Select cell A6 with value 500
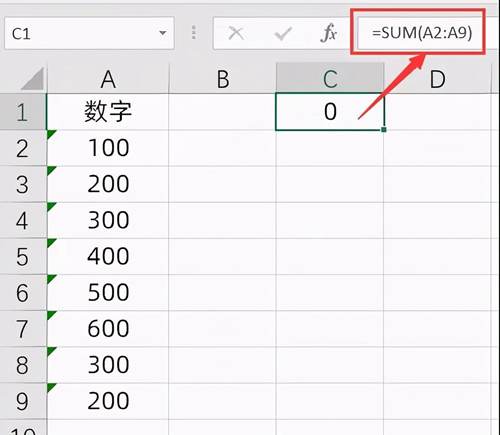Image resolution: width=500 pixels, height=435 pixels. pos(108,292)
